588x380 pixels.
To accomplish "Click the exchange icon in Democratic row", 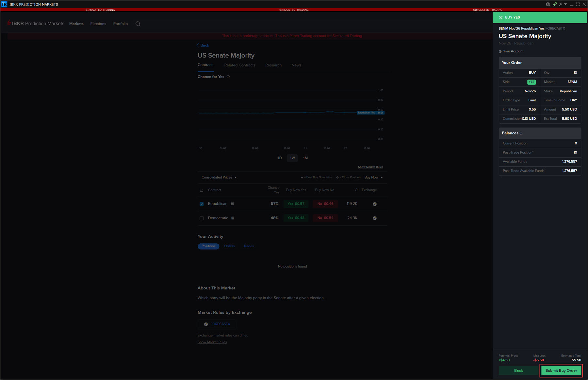I will 375,218.
